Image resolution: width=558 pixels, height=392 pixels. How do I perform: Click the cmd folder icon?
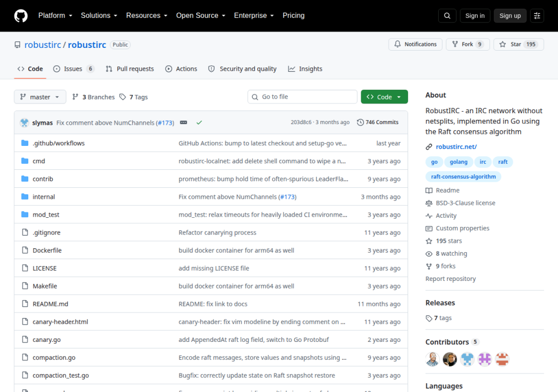click(x=25, y=161)
